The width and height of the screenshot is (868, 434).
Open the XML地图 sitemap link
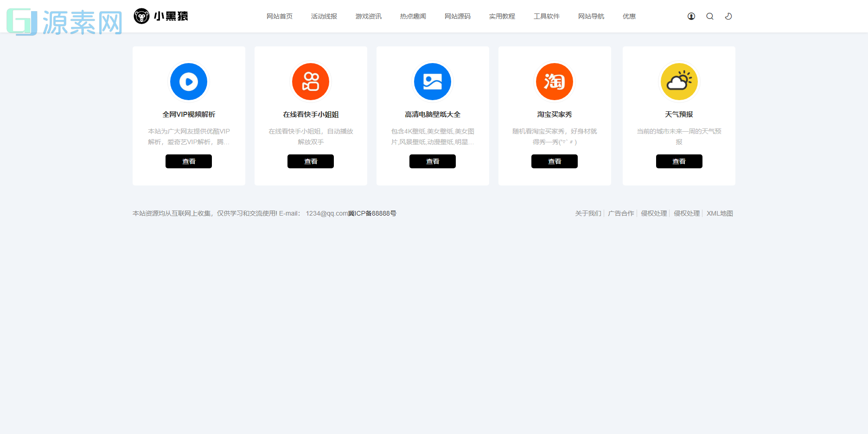pyautogui.click(x=720, y=213)
